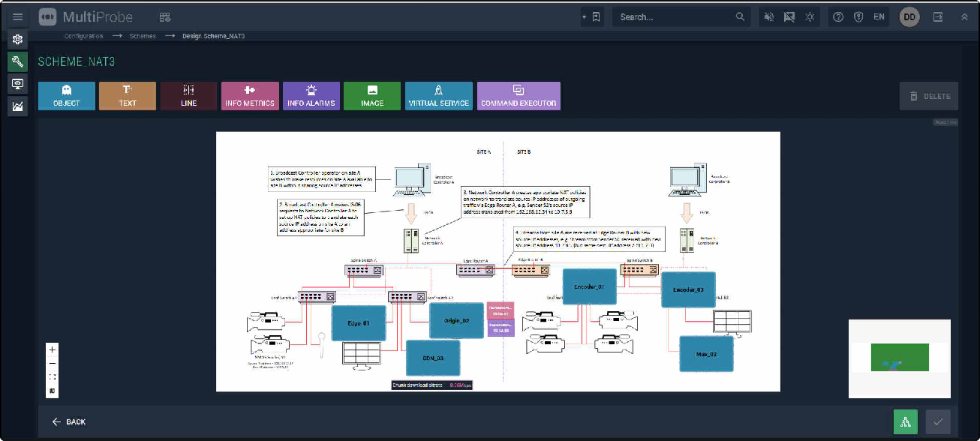Open the bookmarks dropdown arrow
The height and width of the screenshot is (441, 980).
tap(585, 16)
